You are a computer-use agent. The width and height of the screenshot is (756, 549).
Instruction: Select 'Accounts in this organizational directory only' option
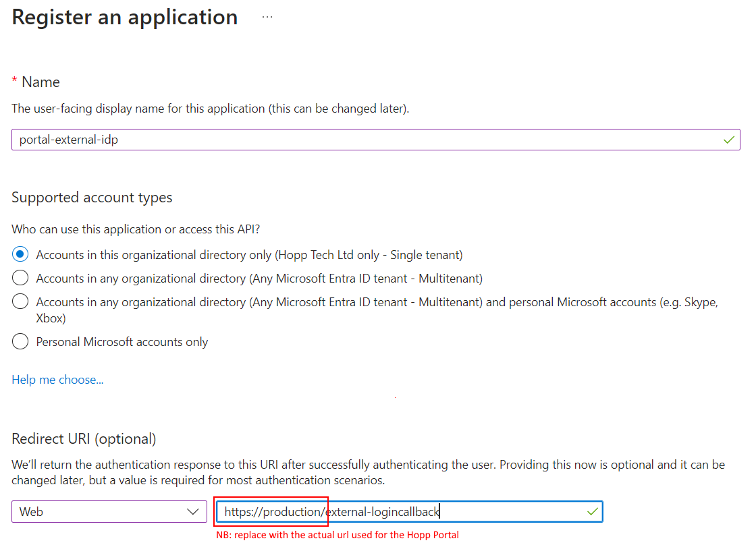(x=20, y=254)
